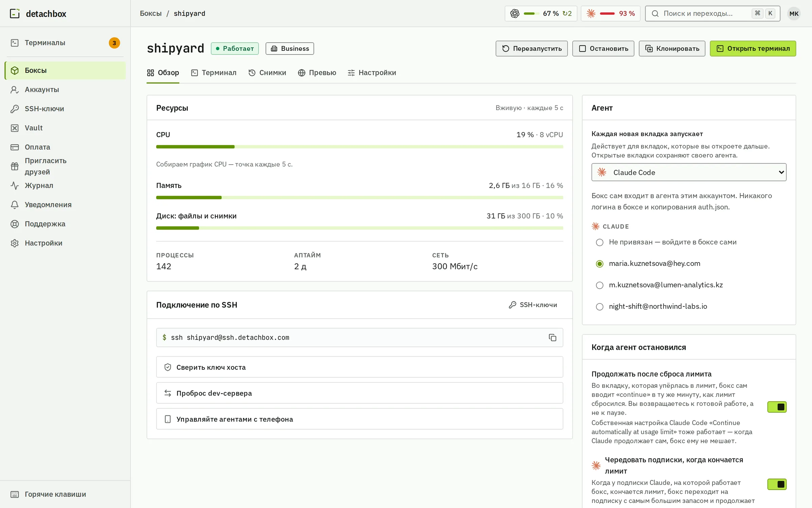Toggle Продолжать после сброса лимита switch
Viewport: 812px width, 508px height.
pyautogui.click(x=777, y=407)
